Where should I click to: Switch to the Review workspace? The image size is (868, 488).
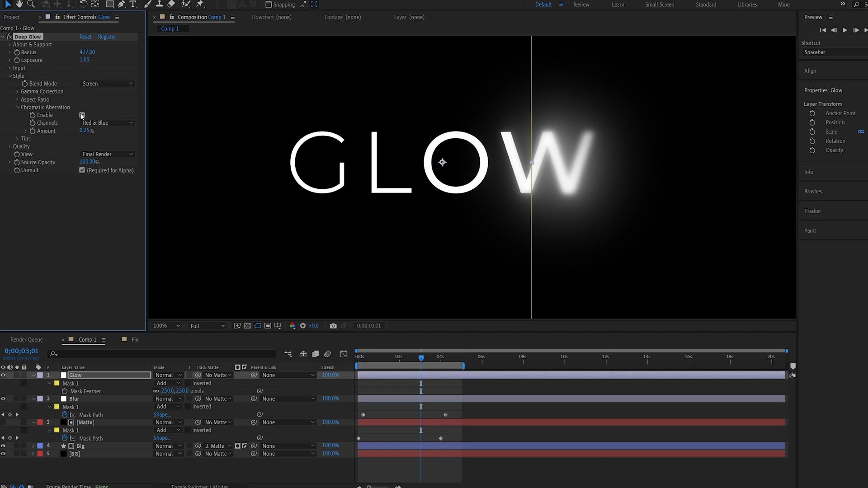581,5
